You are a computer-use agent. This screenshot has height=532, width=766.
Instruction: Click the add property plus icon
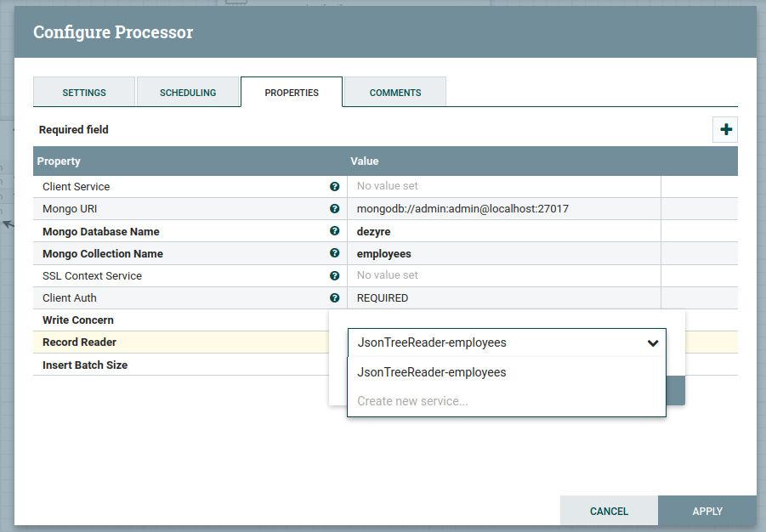(x=725, y=129)
